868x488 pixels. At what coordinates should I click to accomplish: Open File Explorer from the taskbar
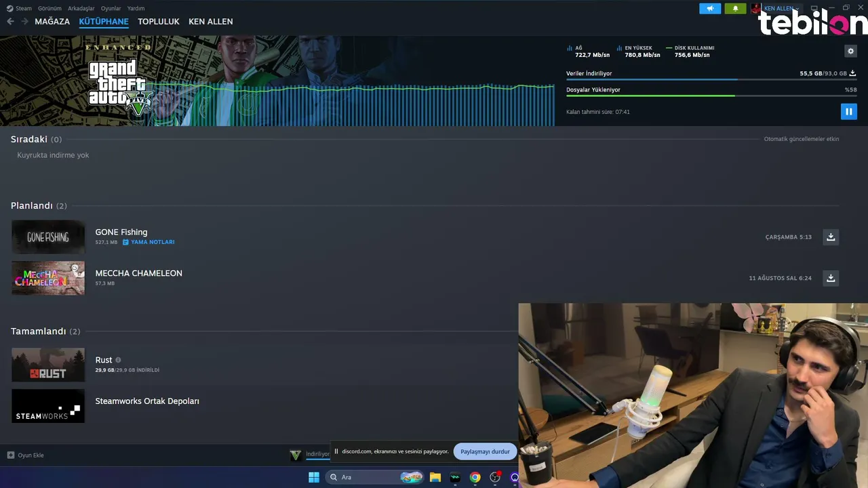(x=435, y=477)
